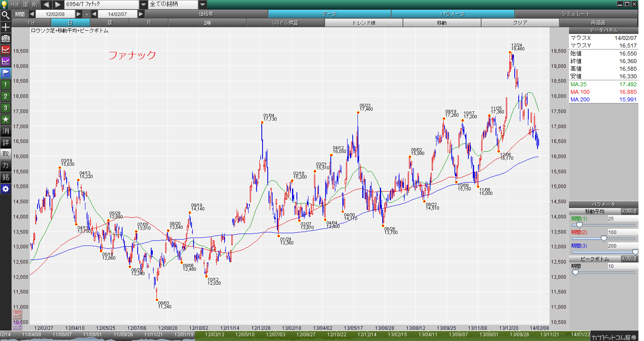Open the 6954/T ファナック stock dropdown
Screen dimensions: 644x341
click(x=144, y=4)
